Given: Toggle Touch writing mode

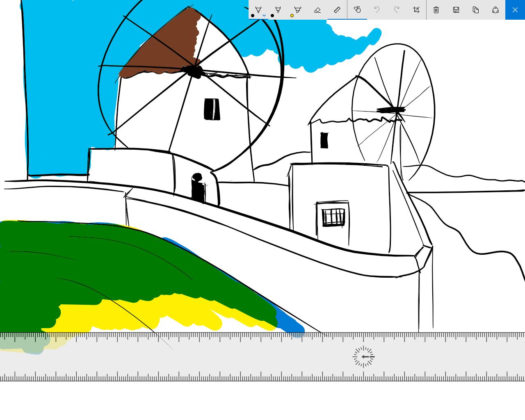Looking at the screenshot, I should coord(357,10).
